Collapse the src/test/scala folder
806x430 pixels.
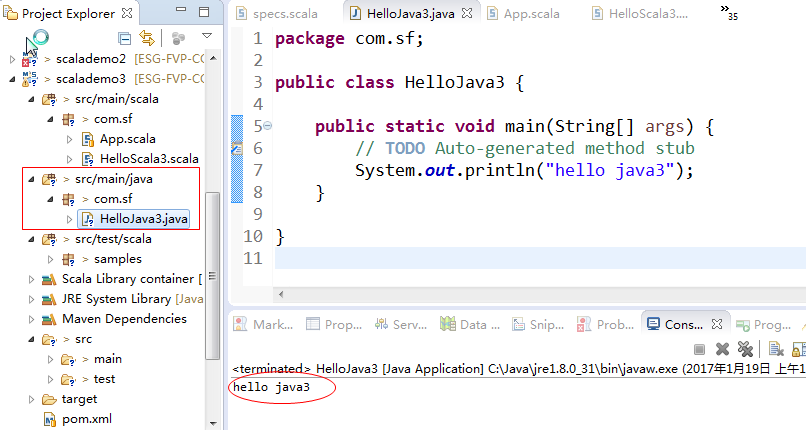[31, 239]
